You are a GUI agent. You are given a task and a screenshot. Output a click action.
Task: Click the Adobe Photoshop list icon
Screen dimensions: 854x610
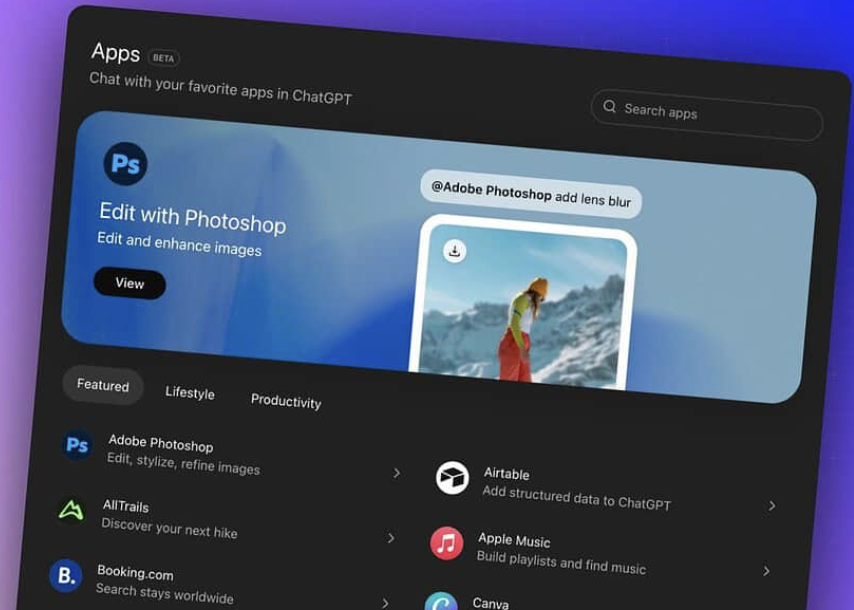pos(77,445)
